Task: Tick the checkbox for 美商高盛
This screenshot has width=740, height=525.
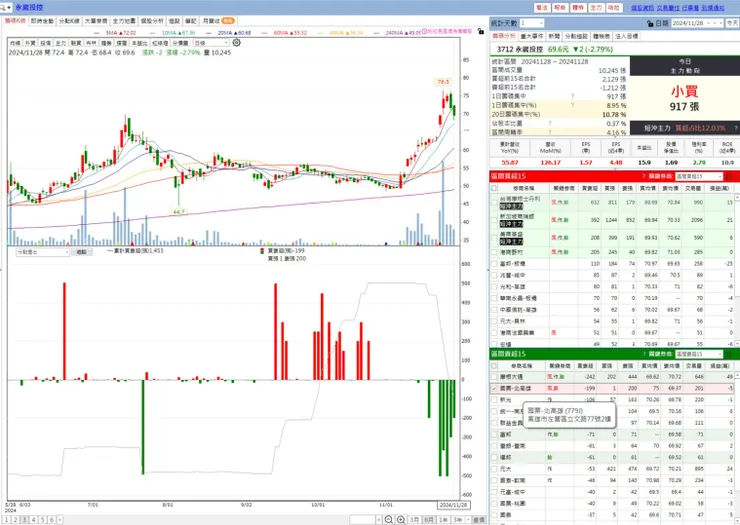Action: (494, 237)
